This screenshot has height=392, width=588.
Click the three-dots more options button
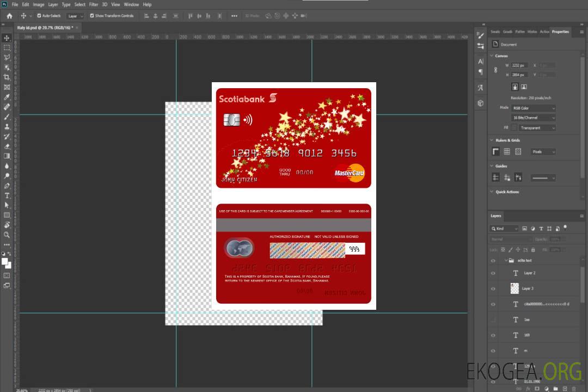234,16
